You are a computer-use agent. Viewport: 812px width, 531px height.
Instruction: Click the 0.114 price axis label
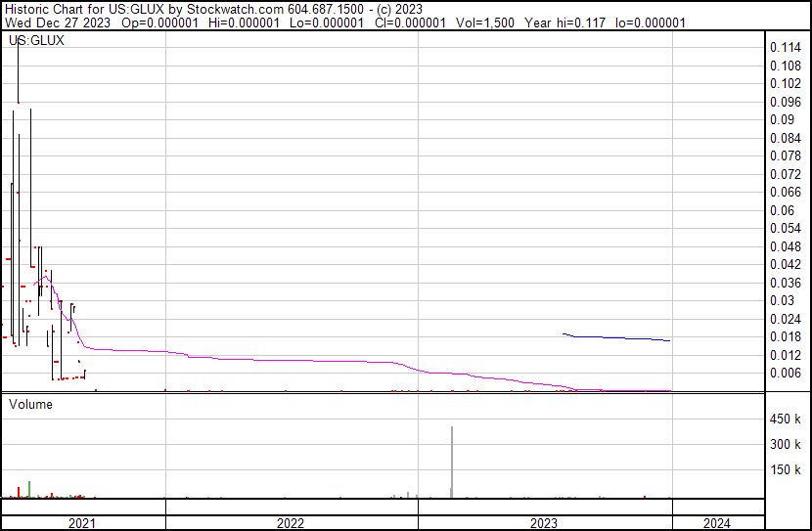(x=785, y=48)
